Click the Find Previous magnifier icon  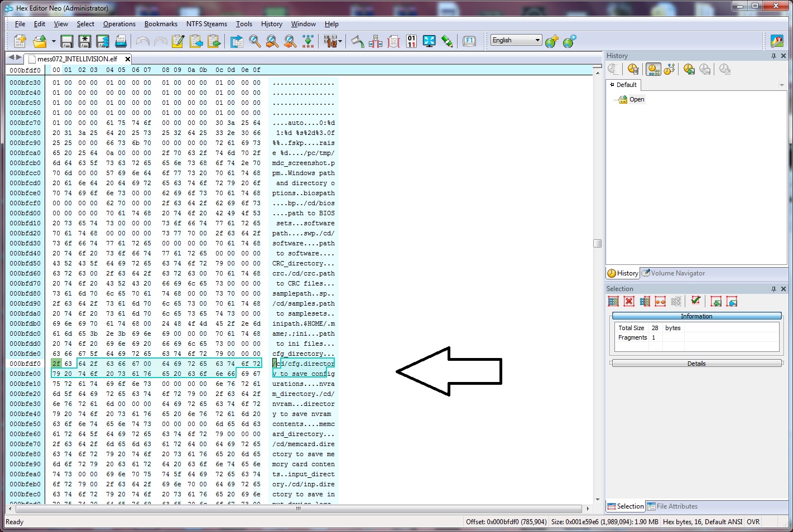(x=290, y=41)
